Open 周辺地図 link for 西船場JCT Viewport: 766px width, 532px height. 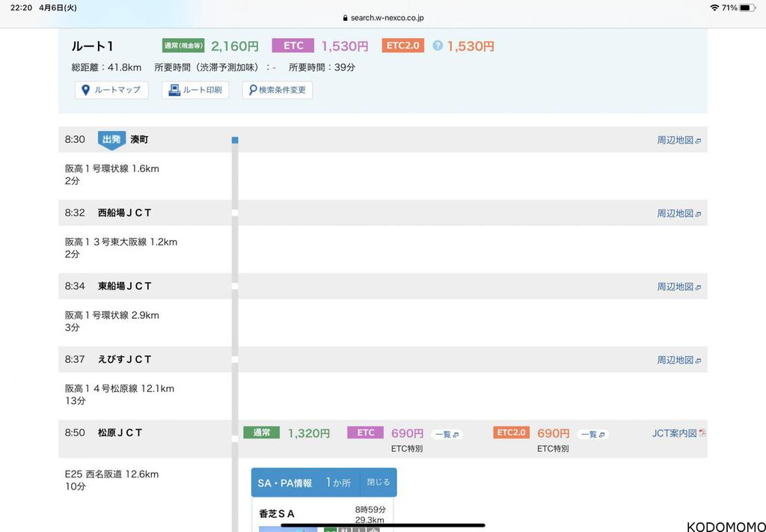tap(678, 213)
